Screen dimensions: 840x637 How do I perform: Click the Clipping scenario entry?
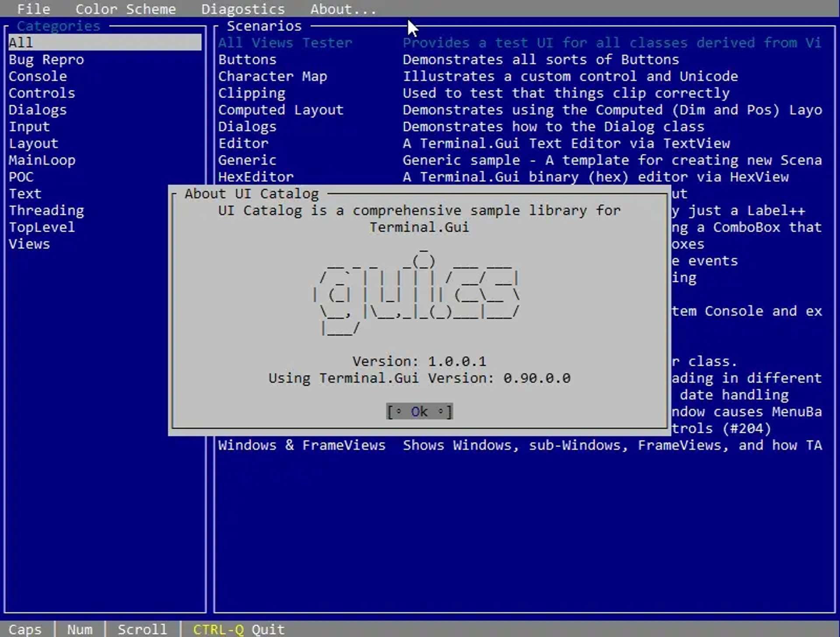click(251, 93)
